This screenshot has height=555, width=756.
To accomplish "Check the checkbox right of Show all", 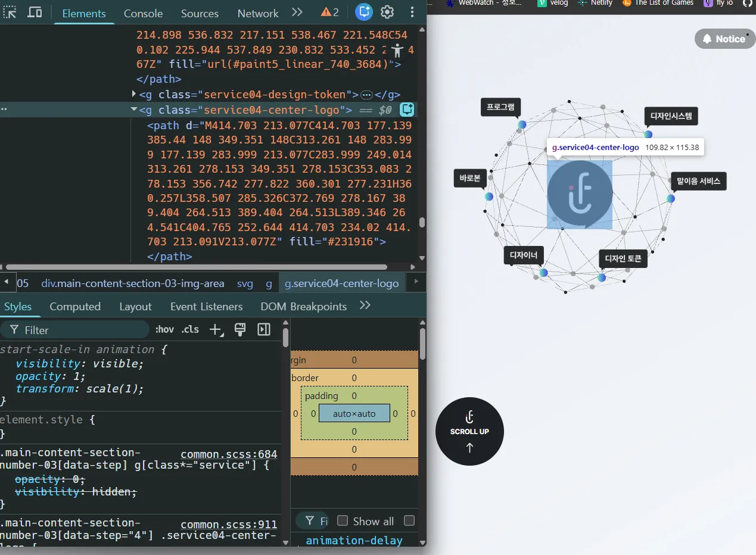I will tap(409, 521).
